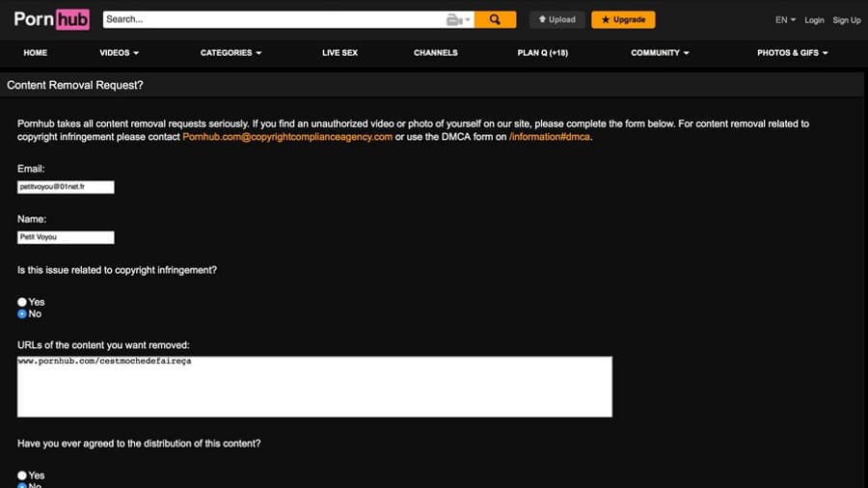Open the /information#dmca link
Viewport: 868px width, 488px height.
pos(550,137)
